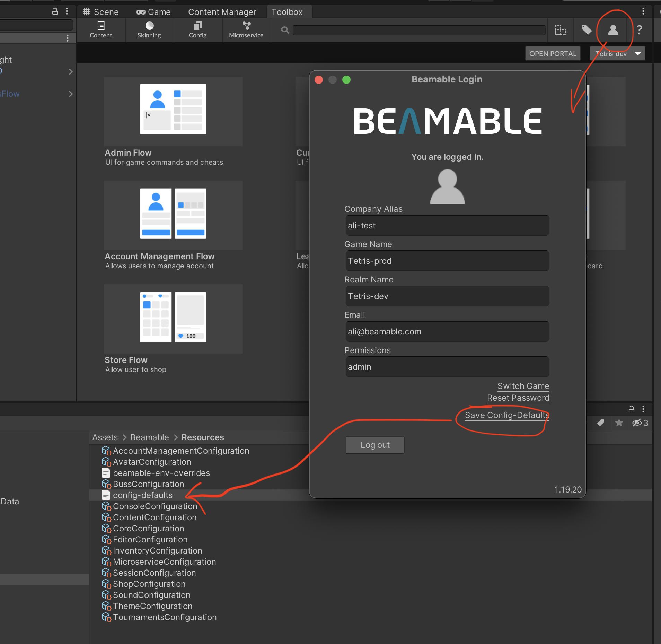Toggle the lock icon in left panel

55,11
